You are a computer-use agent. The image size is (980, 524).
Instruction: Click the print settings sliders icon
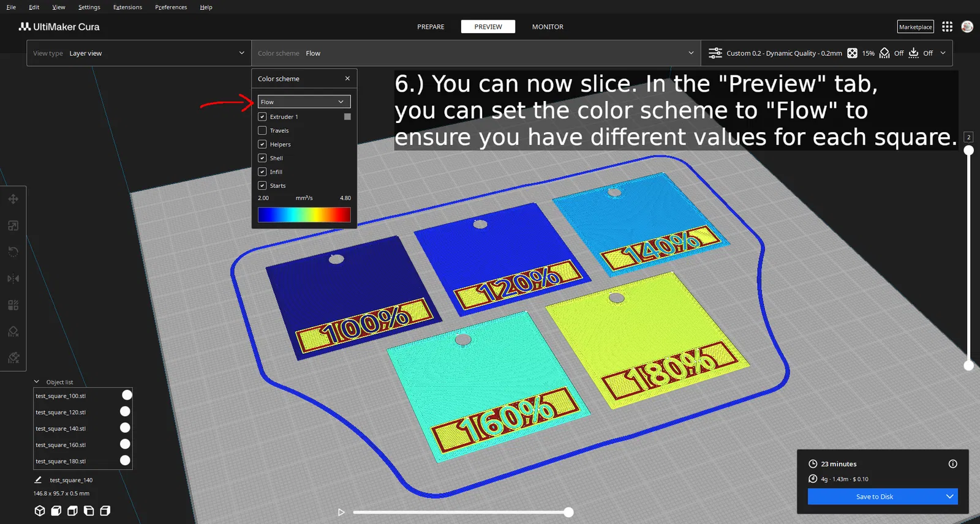point(715,53)
